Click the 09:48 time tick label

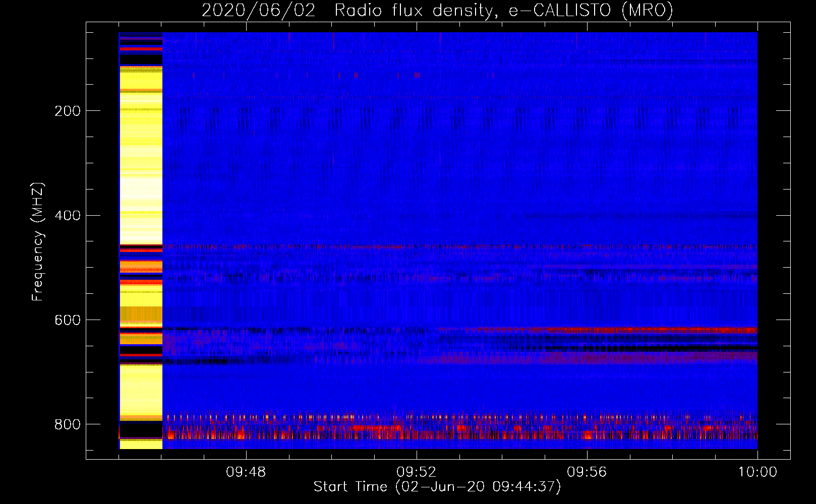246,472
